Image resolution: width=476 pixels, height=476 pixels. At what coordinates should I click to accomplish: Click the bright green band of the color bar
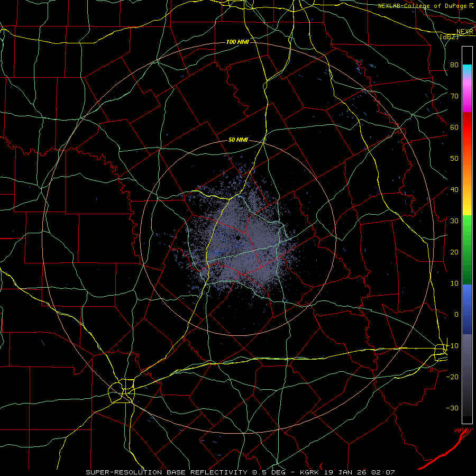467,226
